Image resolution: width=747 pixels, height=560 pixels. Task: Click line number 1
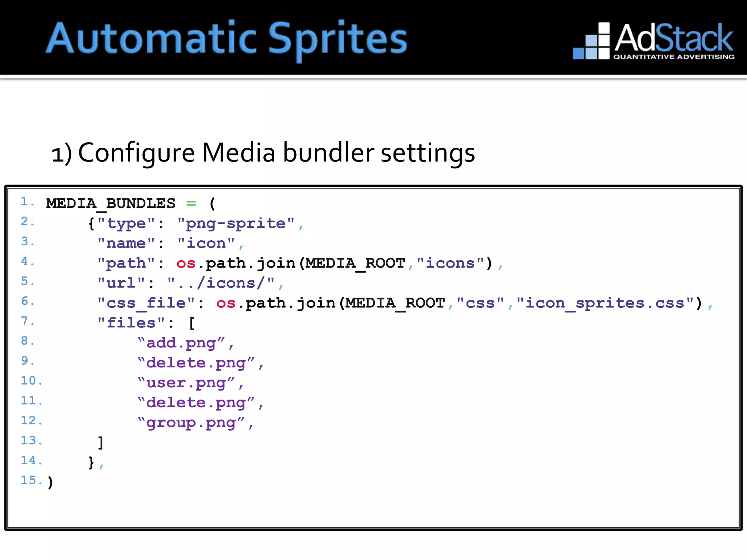click(x=28, y=202)
